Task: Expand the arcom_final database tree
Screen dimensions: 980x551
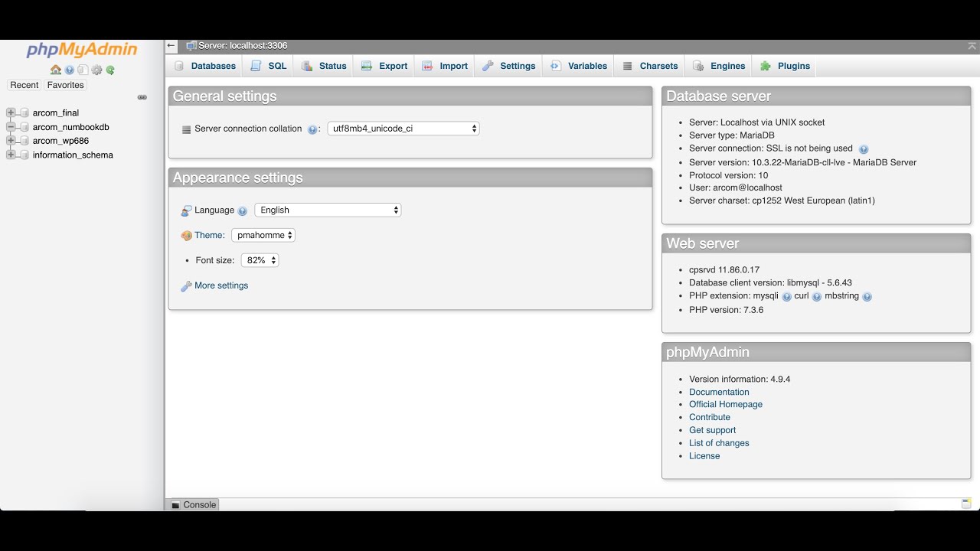Action: pos(11,112)
